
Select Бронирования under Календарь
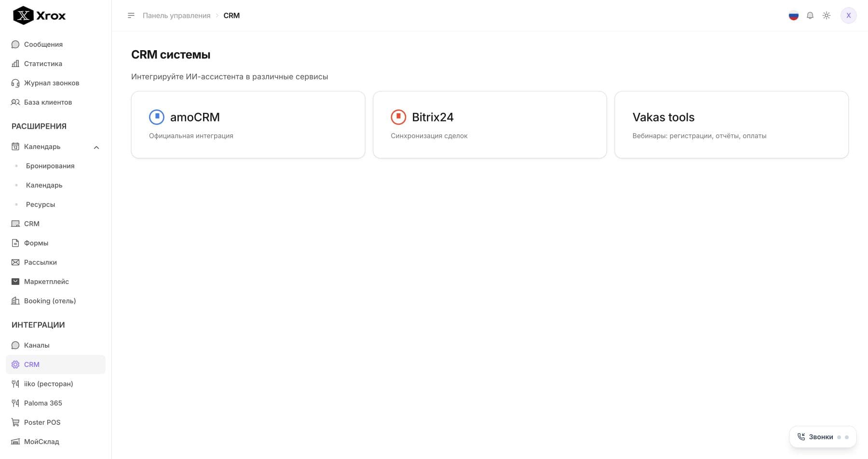click(50, 166)
